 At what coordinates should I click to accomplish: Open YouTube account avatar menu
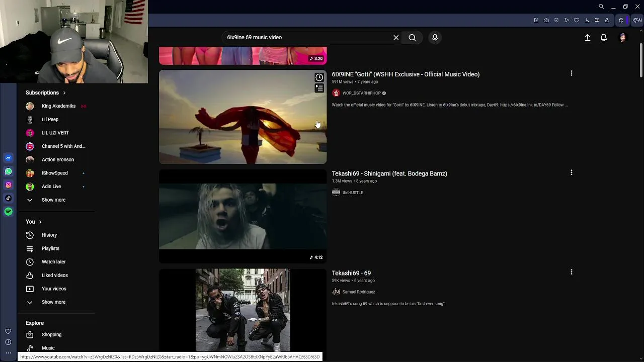pos(623,38)
